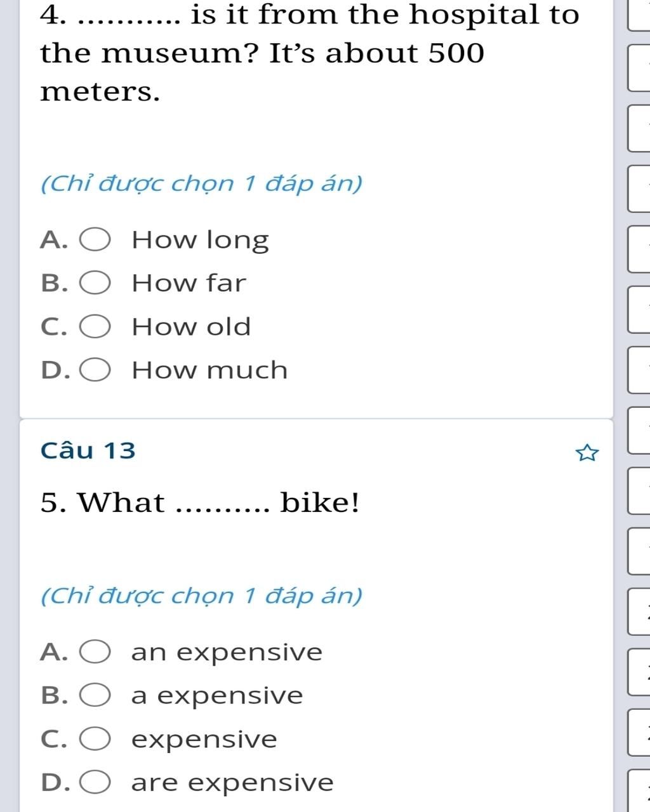Click the hospital-to-museum question text
650x812 pixels.
(x=310, y=53)
